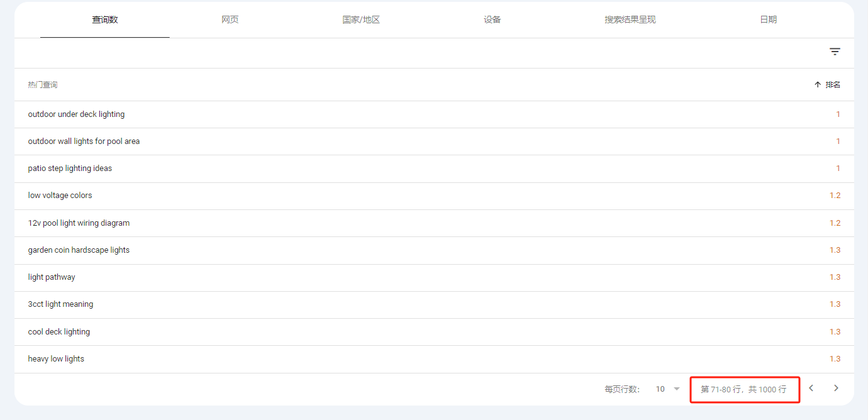Select the 'low voltage colors' query

point(60,196)
